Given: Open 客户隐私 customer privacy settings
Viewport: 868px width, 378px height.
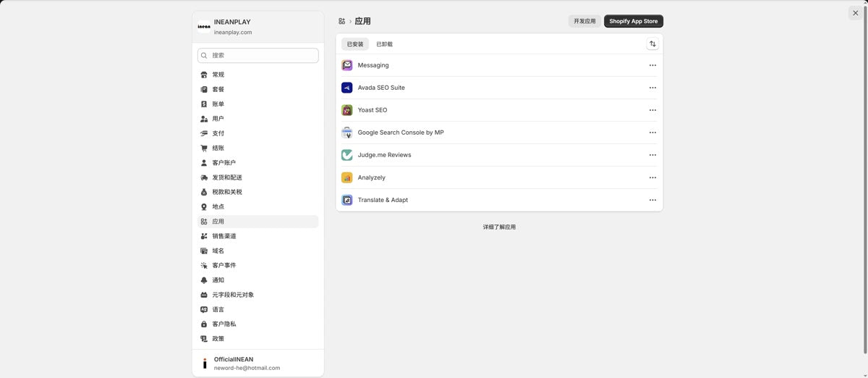Looking at the screenshot, I should 258,324.
